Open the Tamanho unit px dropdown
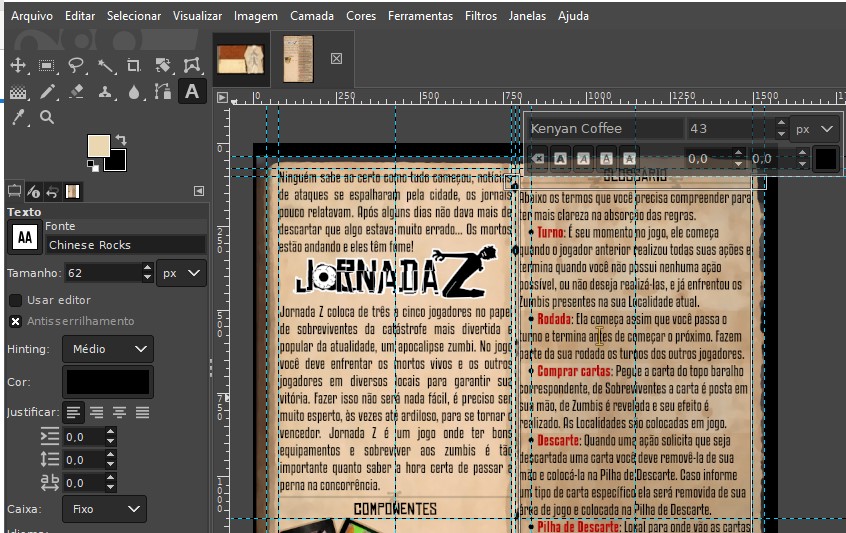846x533 pixels. click(x=181, y=273)
